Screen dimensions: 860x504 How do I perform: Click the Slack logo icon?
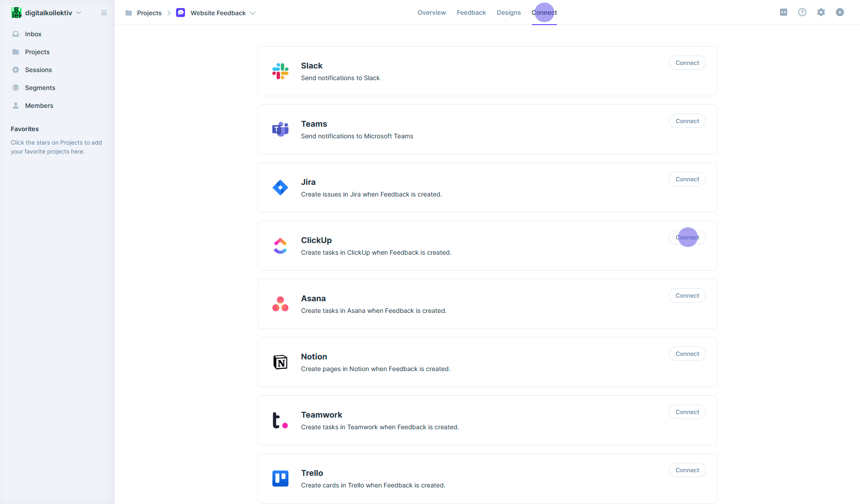pyautogui.click(x=280, y=71)
